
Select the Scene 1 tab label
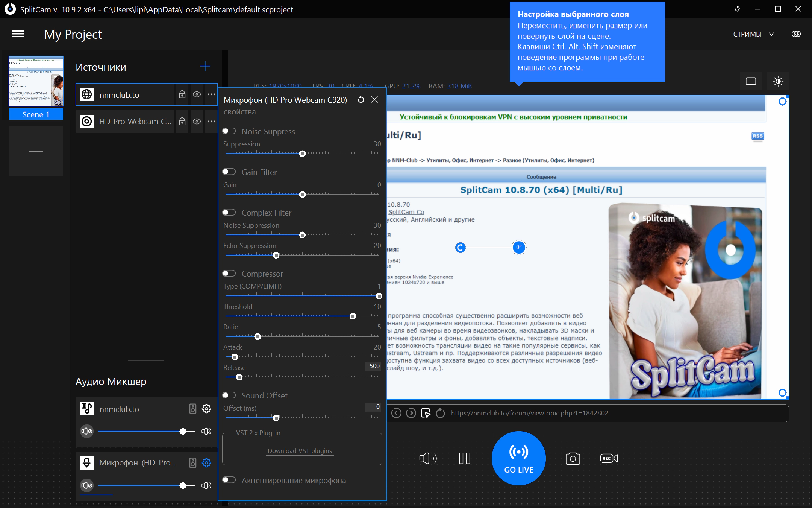[x=36, y=114]
